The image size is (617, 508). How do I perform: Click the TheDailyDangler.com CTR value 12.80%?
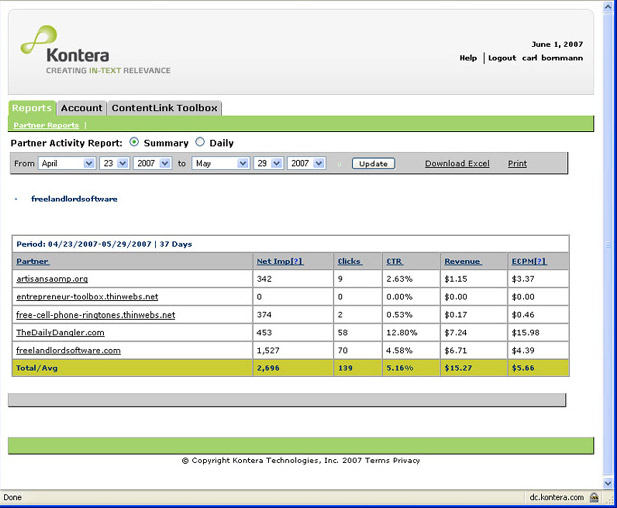tap(401, 333)
